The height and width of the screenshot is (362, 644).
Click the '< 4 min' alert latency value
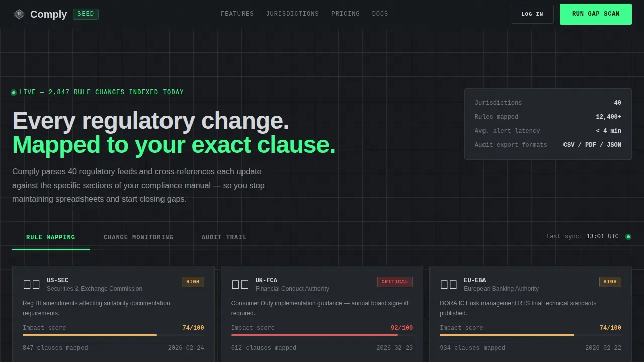click(x=608, y=131)
